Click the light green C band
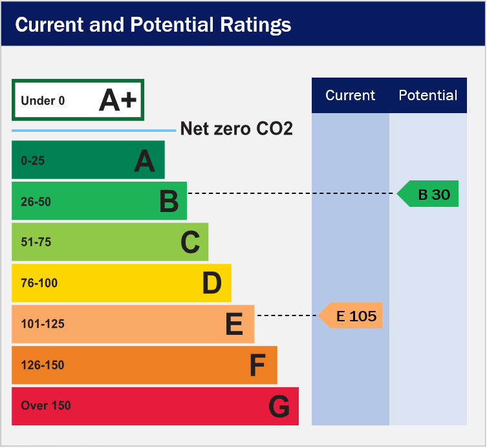 pos(110,242)
